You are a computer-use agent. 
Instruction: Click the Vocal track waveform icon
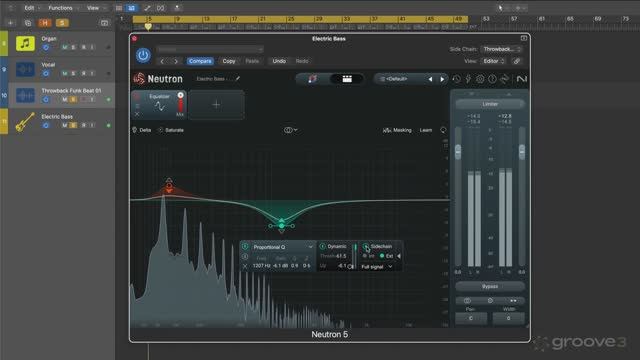coord(25,69)
